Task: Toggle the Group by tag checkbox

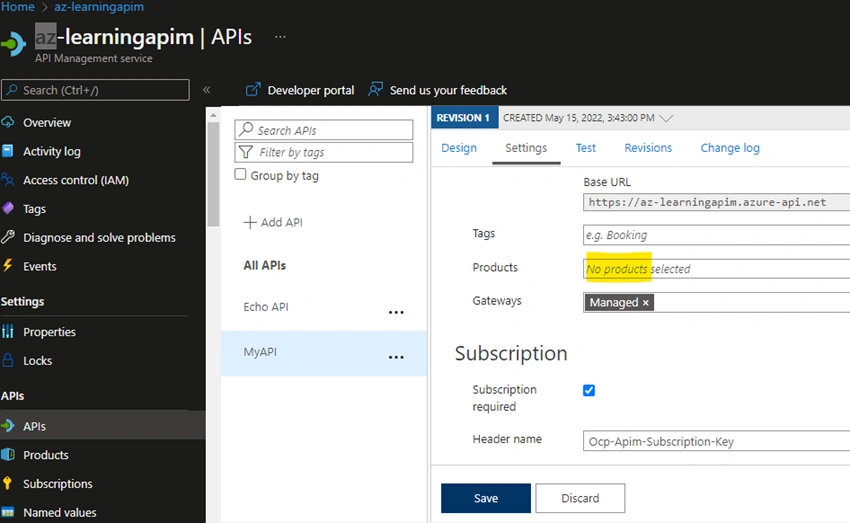Action: tap(240, 175)
